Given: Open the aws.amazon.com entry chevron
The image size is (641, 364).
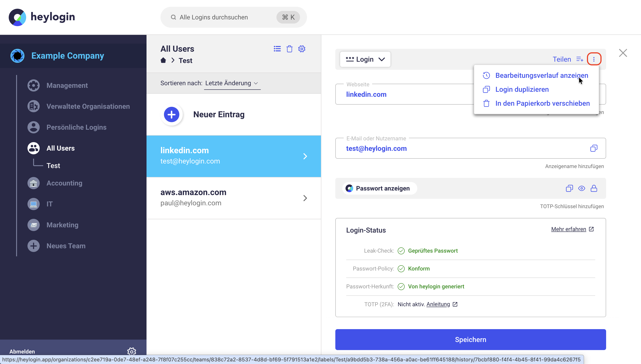Looking at the screenshot, I should 305,198.
